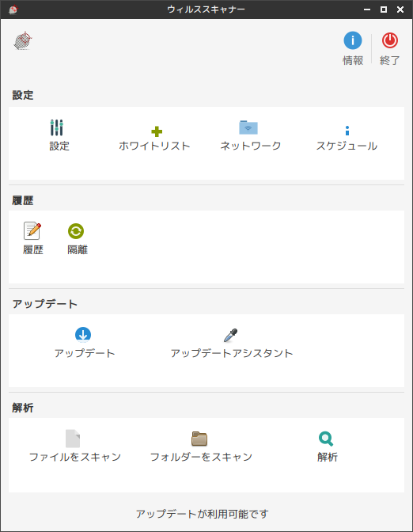The width and height of the screenshot is (413, 532).
Task: Open 解析 magnifier icon
Action: click(x=326, y=439)
